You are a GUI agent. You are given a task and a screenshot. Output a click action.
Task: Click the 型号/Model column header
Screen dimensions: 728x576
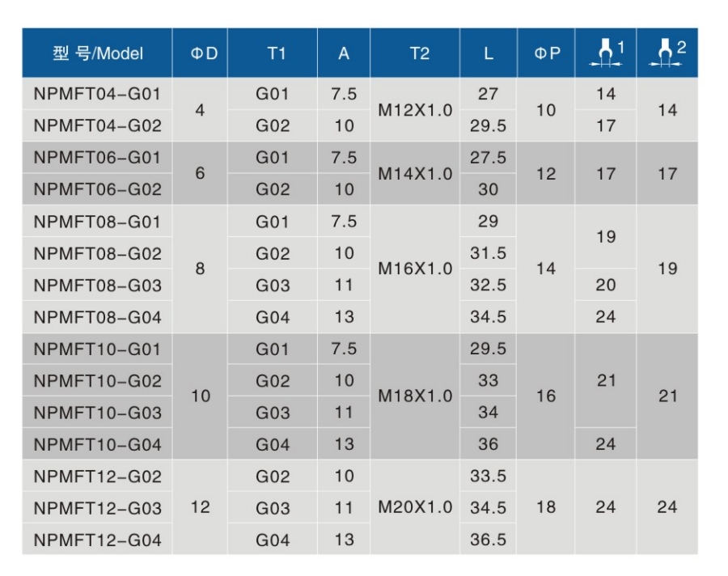[x=97, y=53]
